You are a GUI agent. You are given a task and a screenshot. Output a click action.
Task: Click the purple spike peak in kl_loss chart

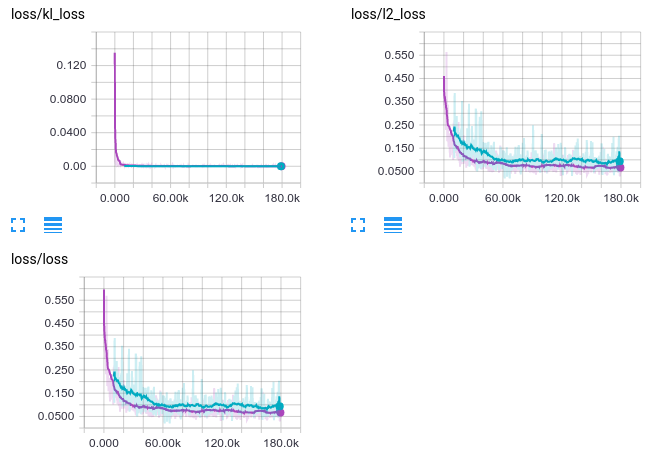(x=114, y=54)
